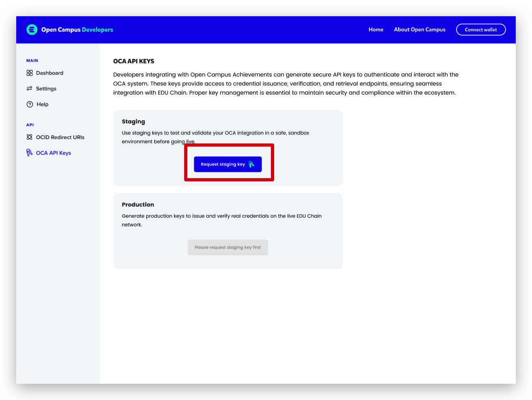Click the staging description starting 'Use staging keys'
This screenshot has height=400, width=532.
tap(215, 137)
